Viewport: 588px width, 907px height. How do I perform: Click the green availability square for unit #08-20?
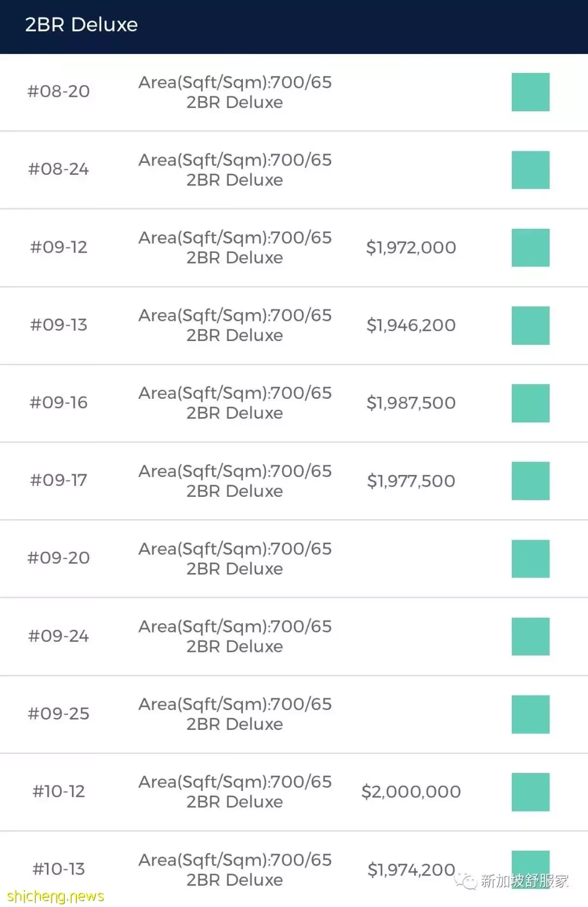(530, 92)
